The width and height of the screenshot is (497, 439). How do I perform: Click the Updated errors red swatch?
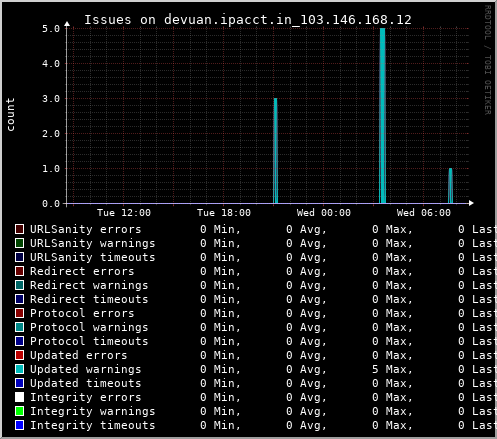pyautogui.click(x=19, y=355)
